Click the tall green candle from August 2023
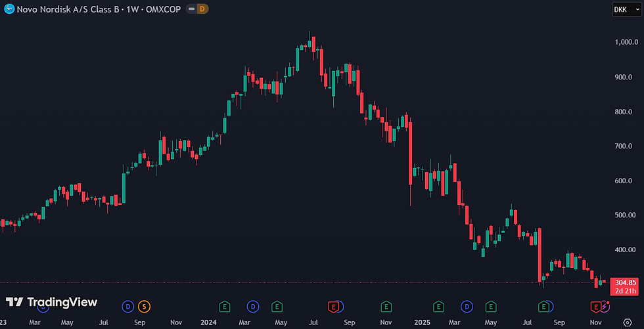This screenshot has width=644, height=329. pos(124,188)
